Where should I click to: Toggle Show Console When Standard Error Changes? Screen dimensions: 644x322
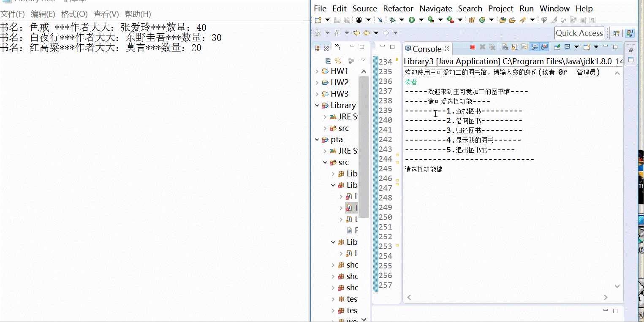point(544,47)
